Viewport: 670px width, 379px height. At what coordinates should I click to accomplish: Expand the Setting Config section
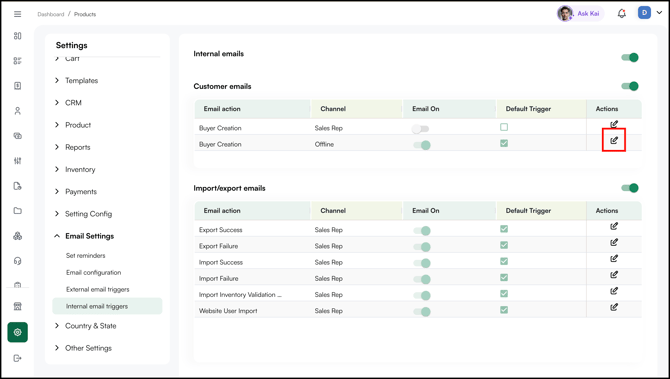83,214
